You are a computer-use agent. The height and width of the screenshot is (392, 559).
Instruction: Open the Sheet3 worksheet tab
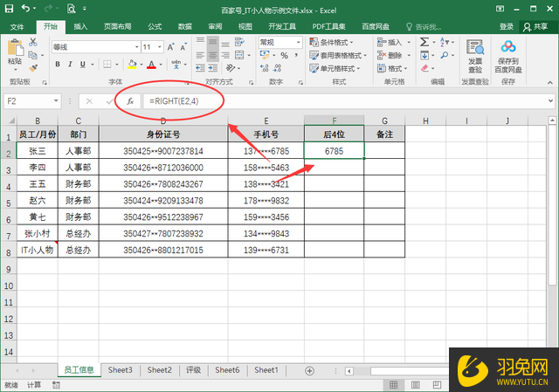tap(121, 370)
